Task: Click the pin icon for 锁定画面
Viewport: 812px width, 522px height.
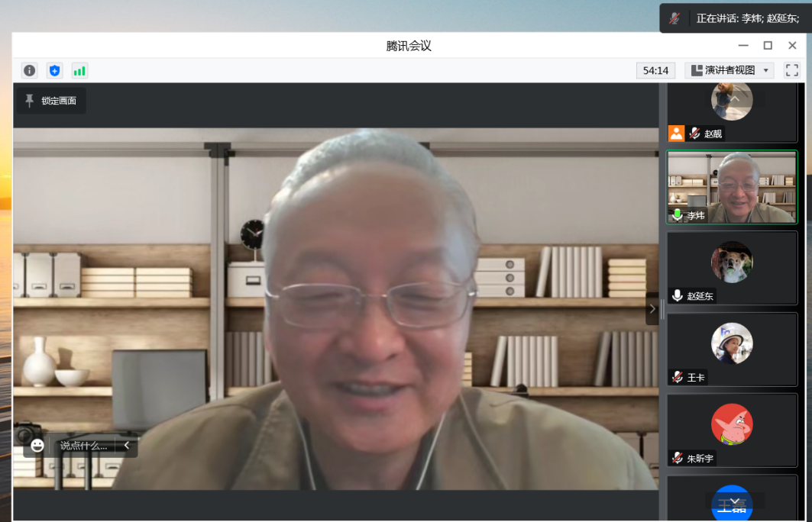Action: (30, 101)
